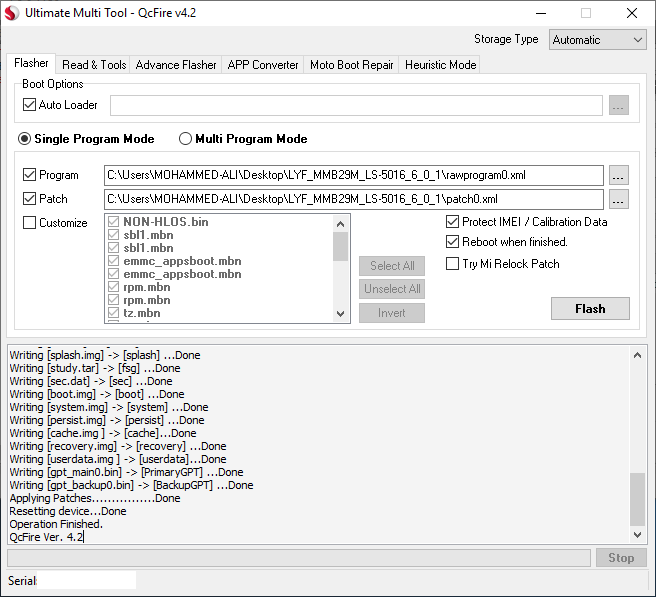Open the Read & Tools tab

pos(94,65)
